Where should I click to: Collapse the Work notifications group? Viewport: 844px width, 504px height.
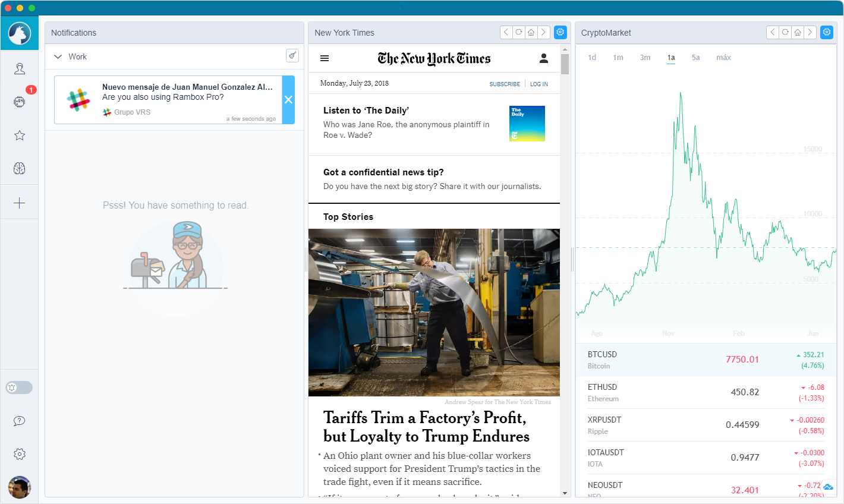coord(58,56)
